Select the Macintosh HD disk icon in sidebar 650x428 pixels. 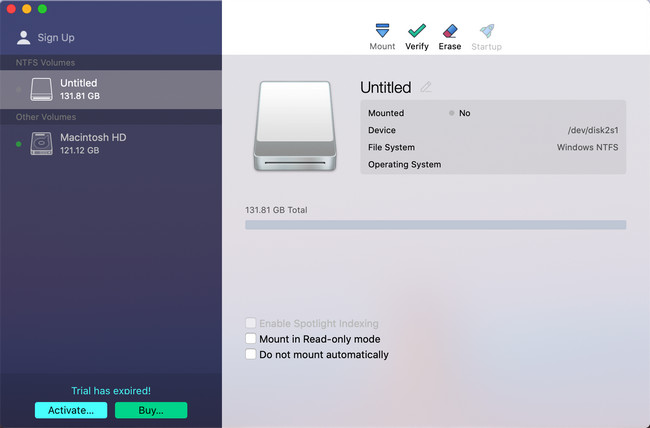(41, 143)
